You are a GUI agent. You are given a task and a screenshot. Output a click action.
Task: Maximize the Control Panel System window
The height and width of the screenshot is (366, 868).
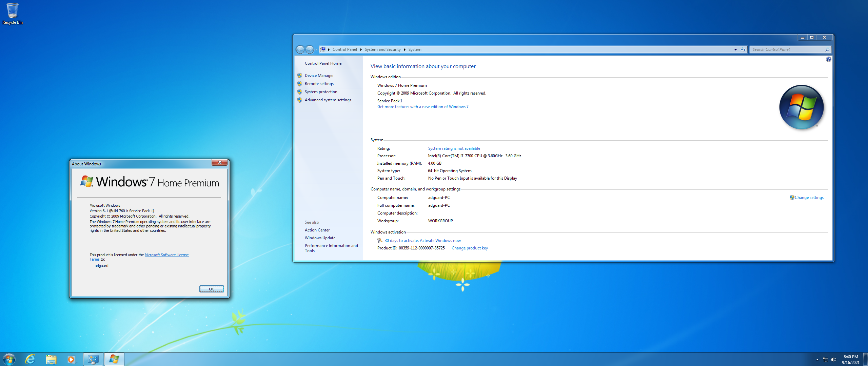[x=812, y=38]
